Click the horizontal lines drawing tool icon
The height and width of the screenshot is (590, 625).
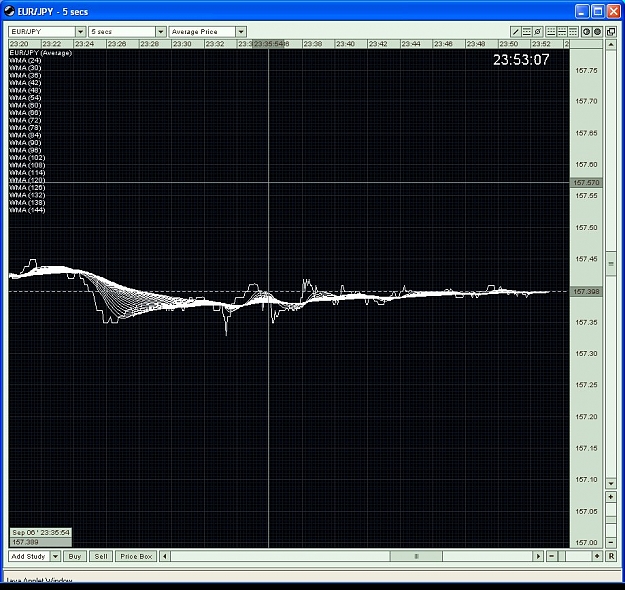(x=527, y=32)
